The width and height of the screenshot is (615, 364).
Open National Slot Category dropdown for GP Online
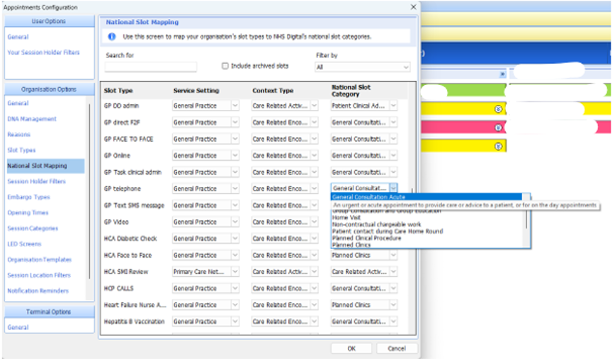tap(393, 156)
